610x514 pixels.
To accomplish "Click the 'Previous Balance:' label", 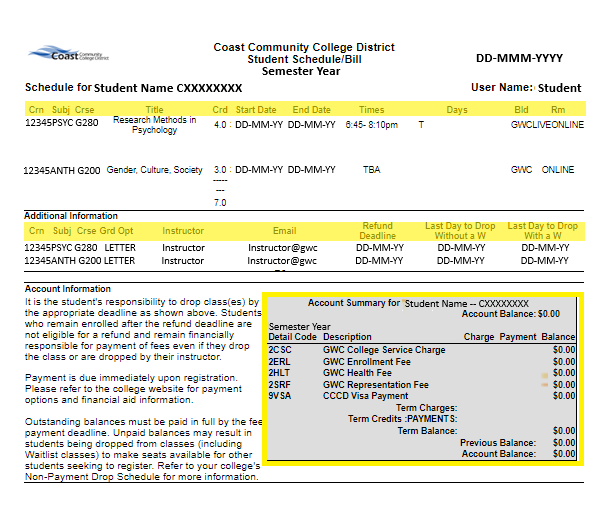I will [498, 443].
